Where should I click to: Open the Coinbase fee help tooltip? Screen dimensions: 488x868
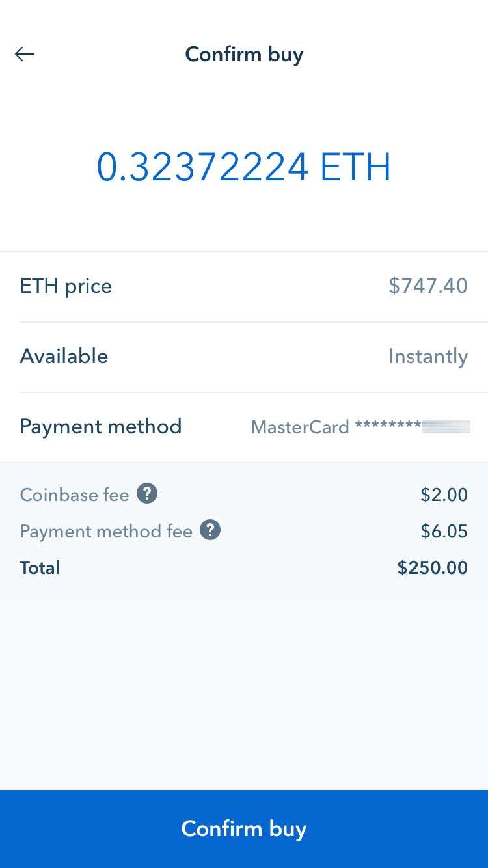pos(147,495)
